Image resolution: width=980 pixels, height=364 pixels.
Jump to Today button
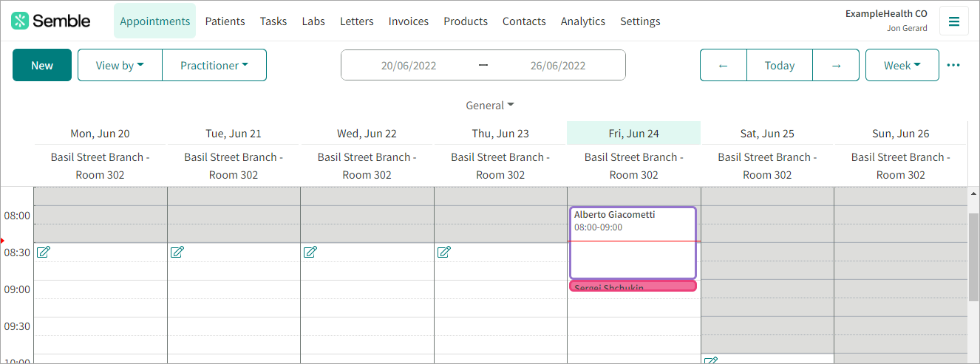coord(780,65)
